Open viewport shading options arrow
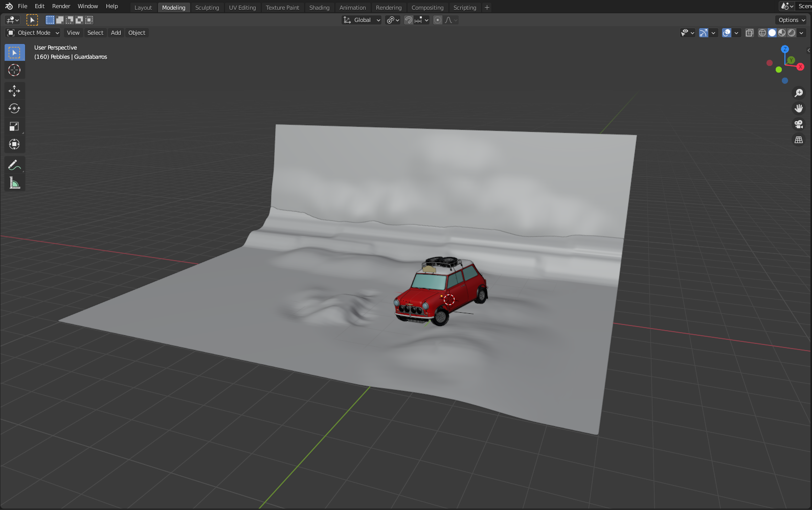This screenshot has height=510, width=812. click(801, 33)
